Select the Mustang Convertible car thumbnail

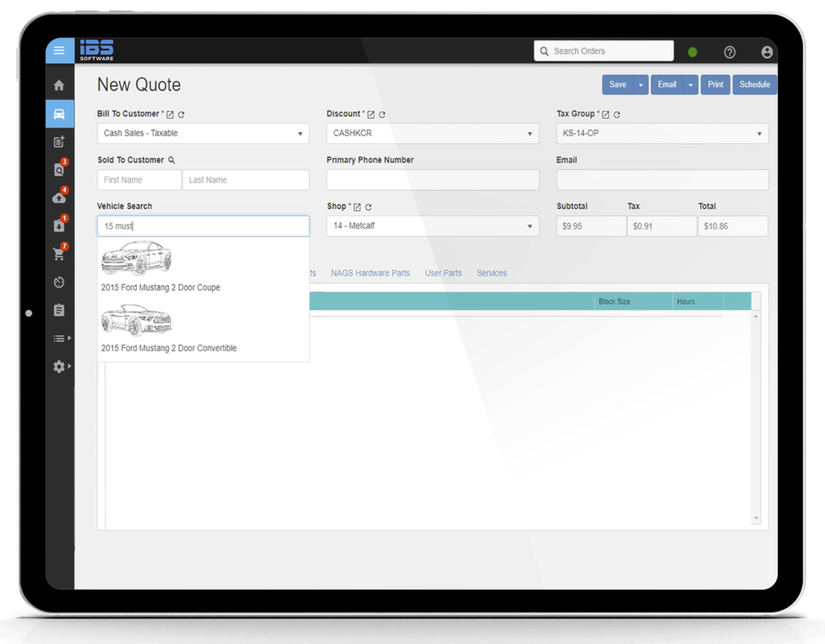pyautogui.click(x=136, y=320)
